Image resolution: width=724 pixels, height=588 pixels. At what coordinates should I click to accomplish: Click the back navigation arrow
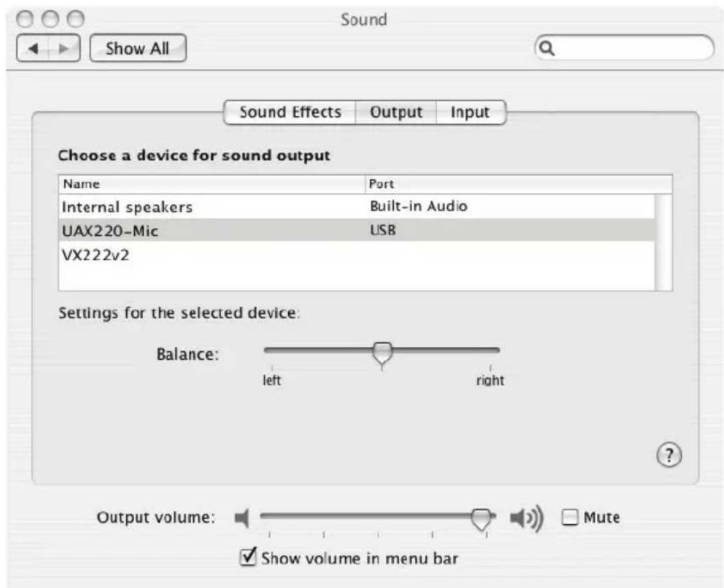coord(32,48)
